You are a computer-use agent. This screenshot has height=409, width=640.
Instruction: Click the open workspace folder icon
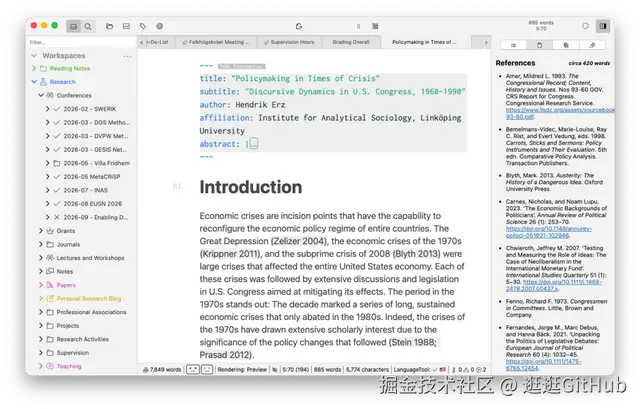pyautogui.click(x=109, y=26)
